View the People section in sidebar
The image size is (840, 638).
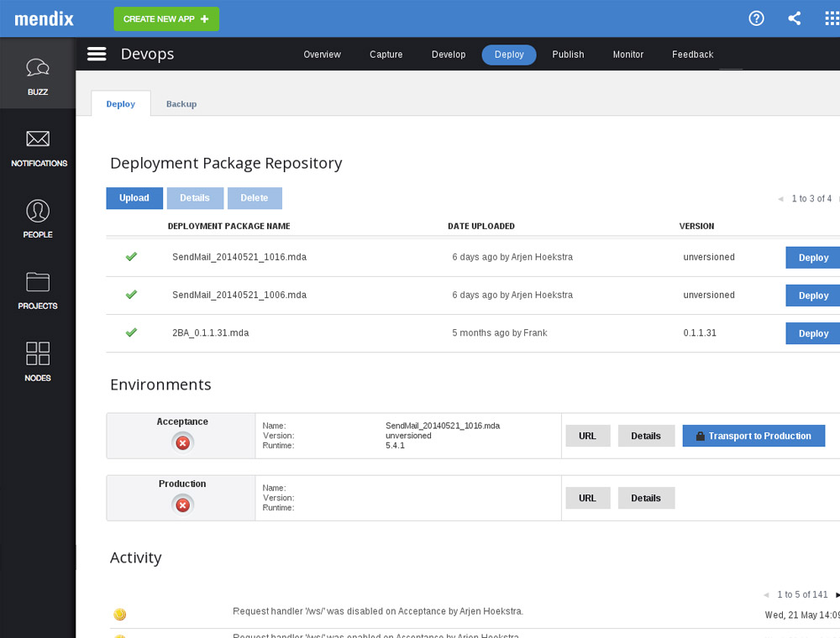click(x=37, y=220)
